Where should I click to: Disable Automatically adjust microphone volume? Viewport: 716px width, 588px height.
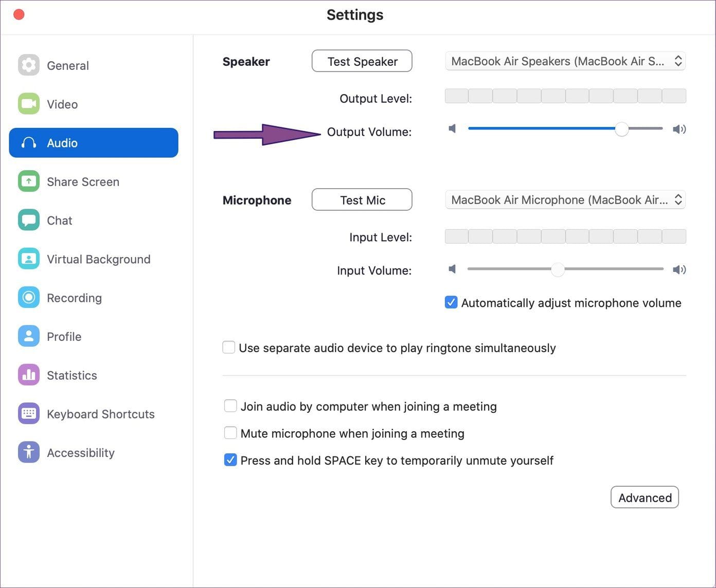point(451,302)
